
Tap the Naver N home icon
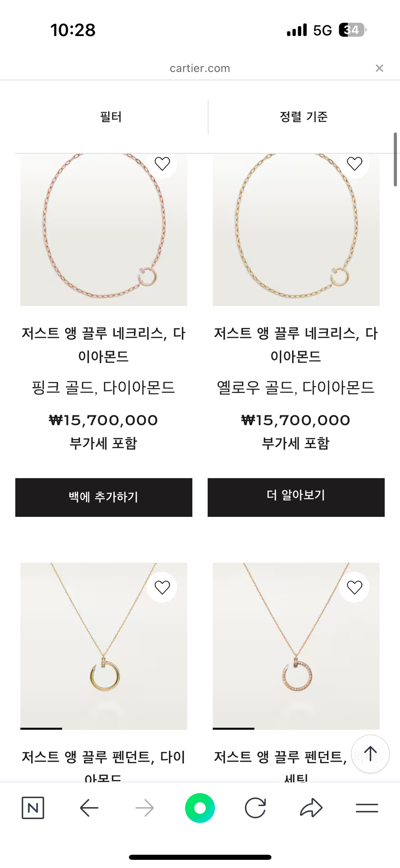33,807
